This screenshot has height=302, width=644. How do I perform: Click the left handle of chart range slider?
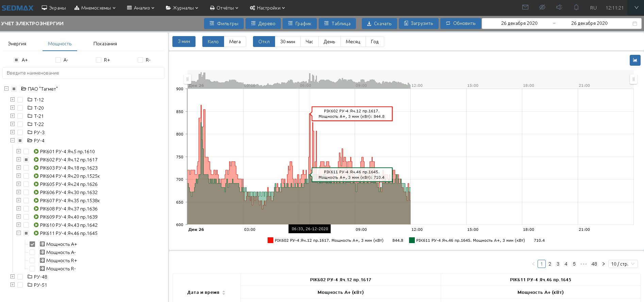(x=187, y=79)
